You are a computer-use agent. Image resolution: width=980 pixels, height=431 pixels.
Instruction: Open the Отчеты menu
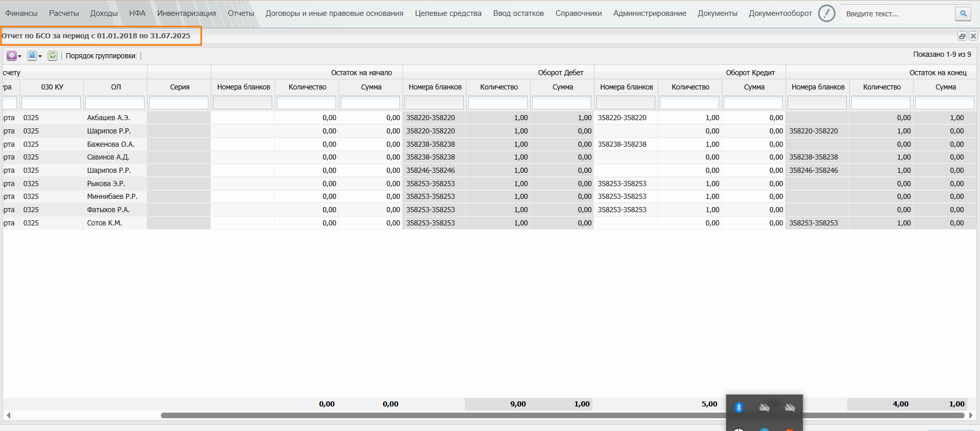pos(241,13)
